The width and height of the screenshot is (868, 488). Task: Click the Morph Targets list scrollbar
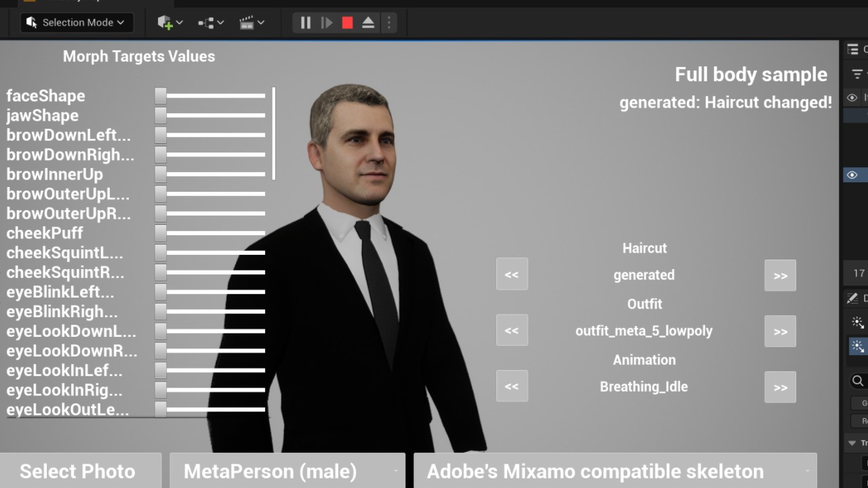click(273, 133)
